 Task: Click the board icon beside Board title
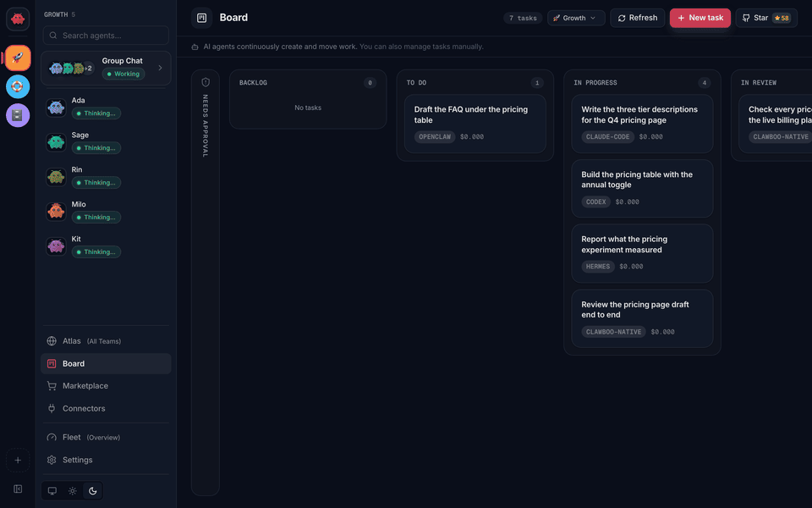[x=202, y=18]
